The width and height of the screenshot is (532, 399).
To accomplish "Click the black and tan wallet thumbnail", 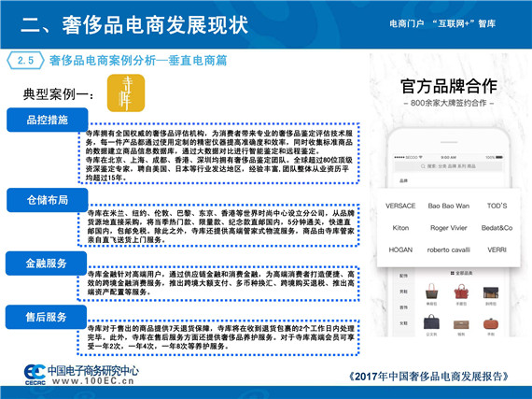I will tap(491, 292).
